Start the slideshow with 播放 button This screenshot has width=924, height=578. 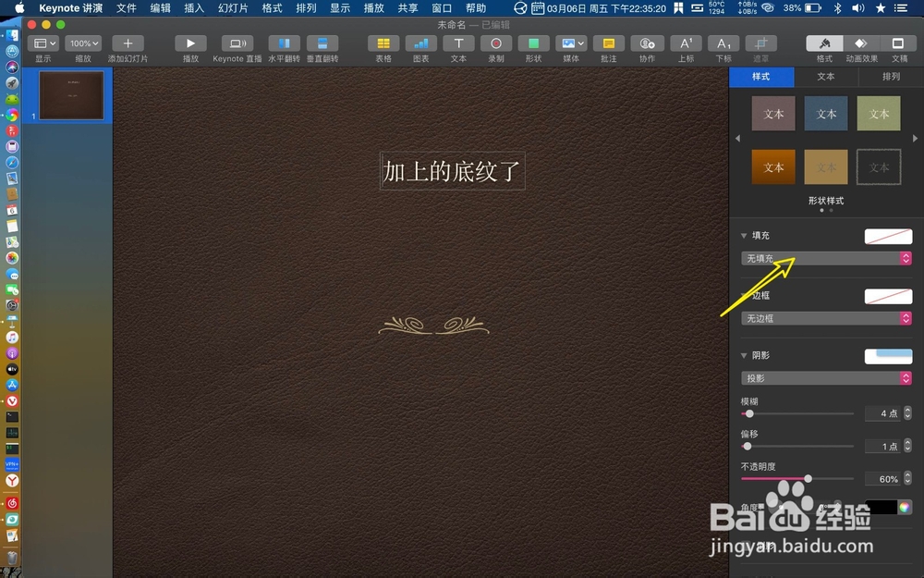pos(190,43)
